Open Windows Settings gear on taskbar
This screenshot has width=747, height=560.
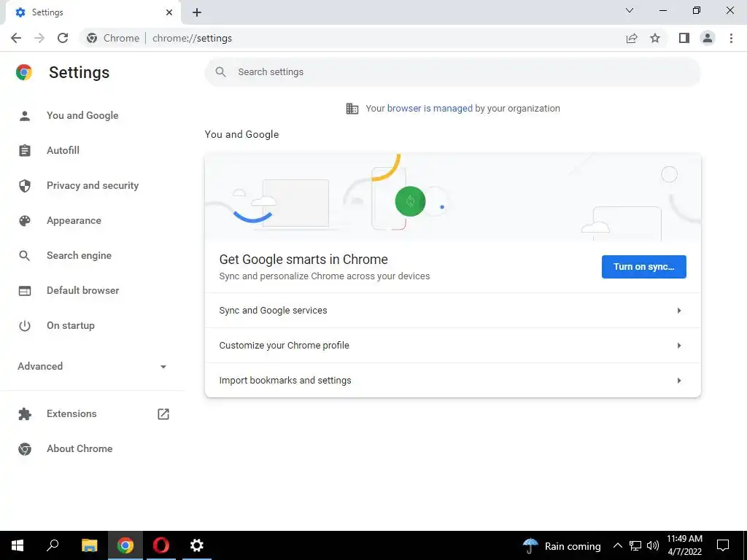197,545
